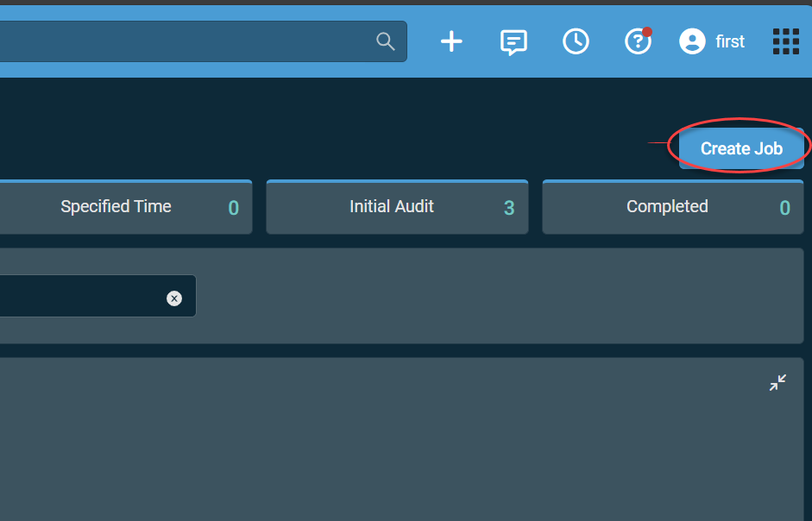Open the chat messages icon
The image size is (812, 521).
[x=513, y=41]
